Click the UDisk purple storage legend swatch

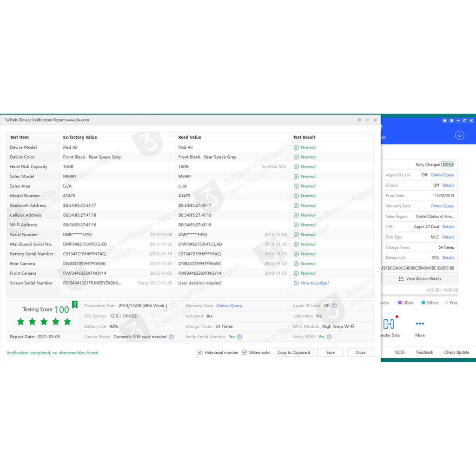tap(399, 303)
